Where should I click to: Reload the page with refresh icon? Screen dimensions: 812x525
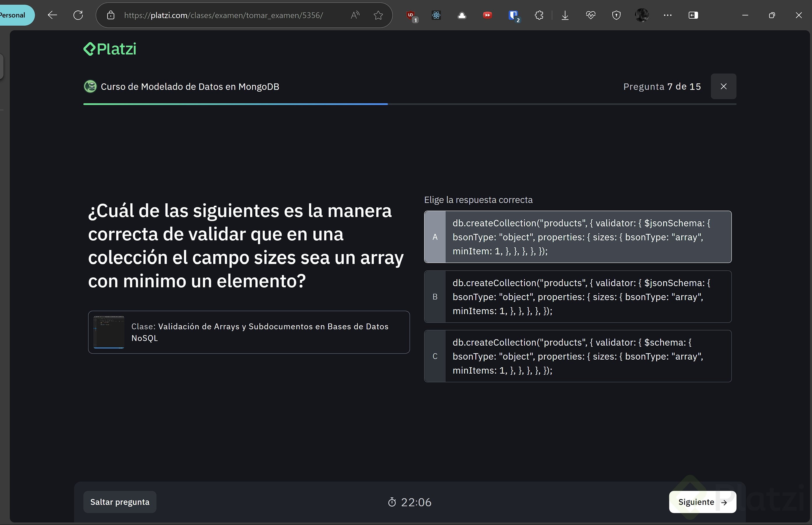(78, 15)
